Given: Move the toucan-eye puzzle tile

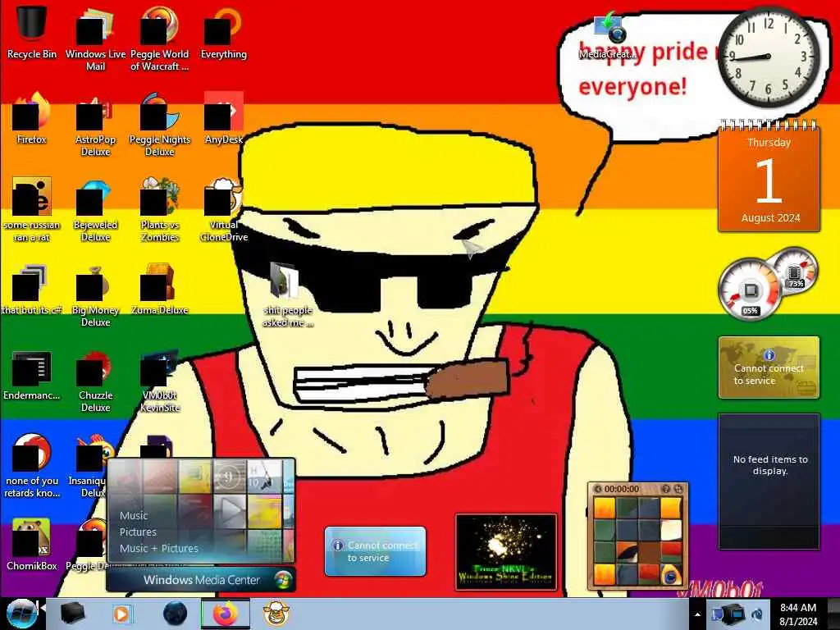Looking at the screenshot, I should pyautogui.click(x=671, y=574).
